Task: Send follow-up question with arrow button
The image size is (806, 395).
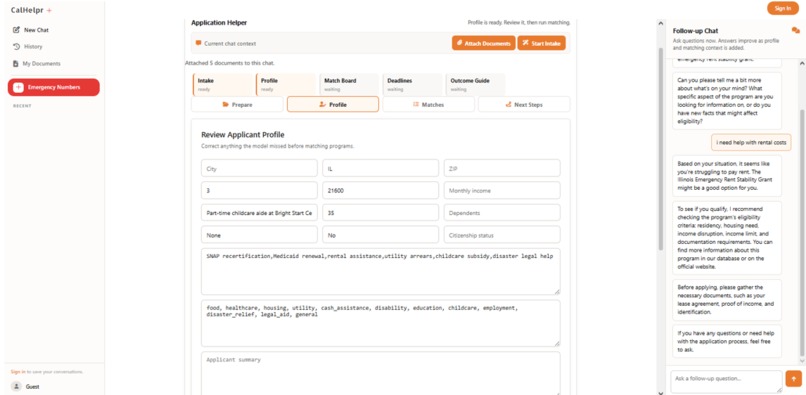Action: click(793, 379)
